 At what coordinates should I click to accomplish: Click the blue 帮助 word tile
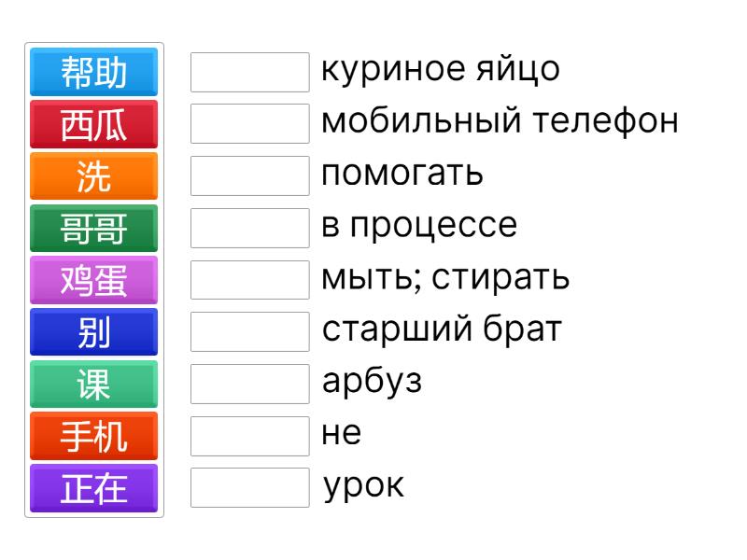93,73
